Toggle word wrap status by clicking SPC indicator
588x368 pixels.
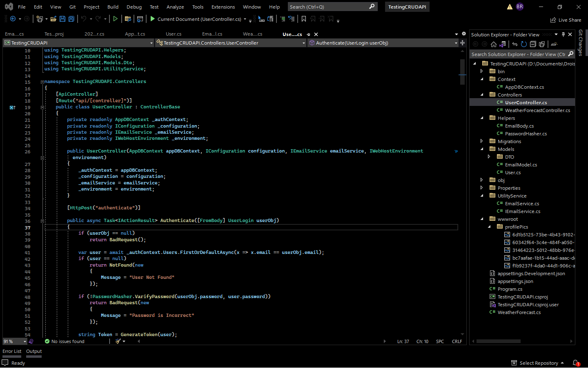point(440,341)
